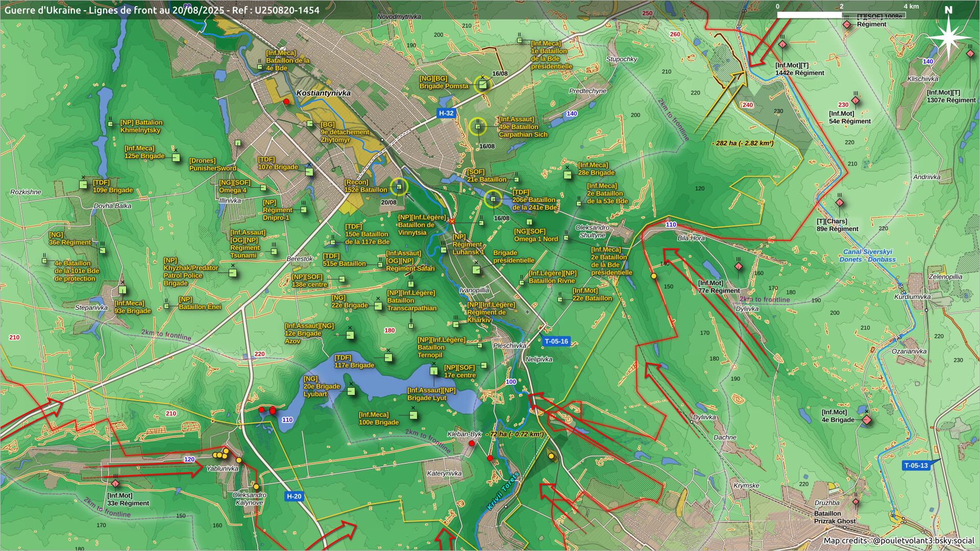Click the orange cross marker near Vinnytsia battalion
The height and width of the screenshot is (551, 980).
451,221
